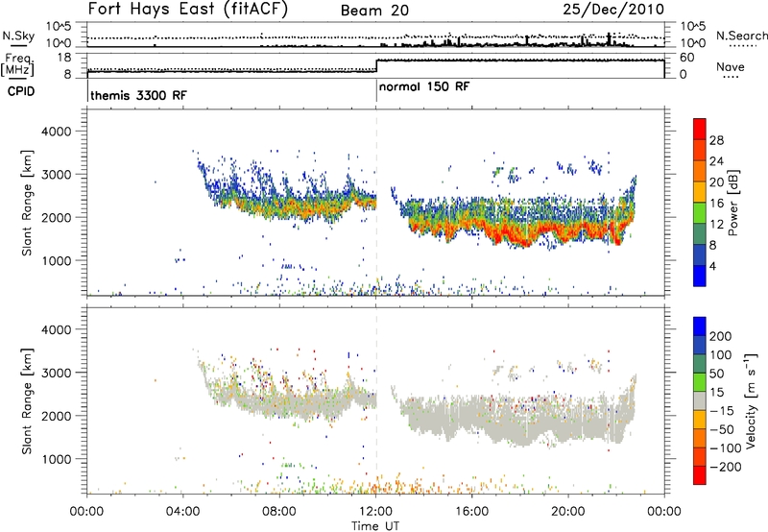768x532 pixels.
Task: Click the title "Fort Hays East (fitACF)"
Action: point(188,9)
